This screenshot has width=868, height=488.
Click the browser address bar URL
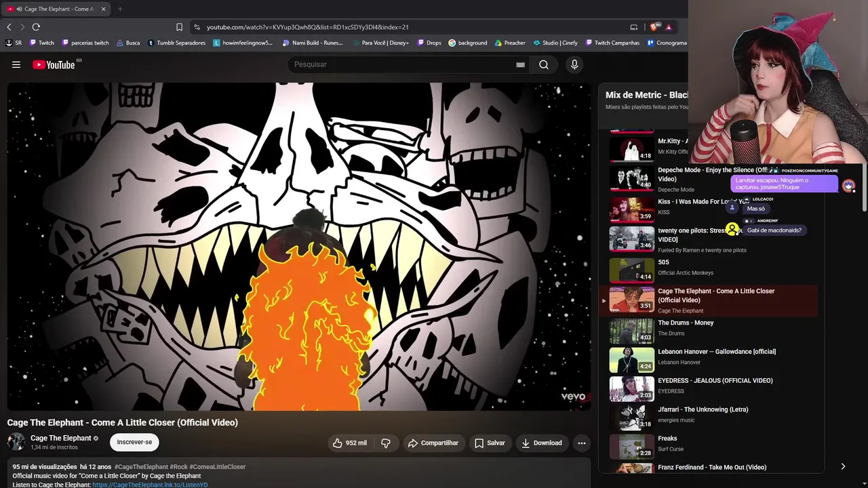(308, 27)
